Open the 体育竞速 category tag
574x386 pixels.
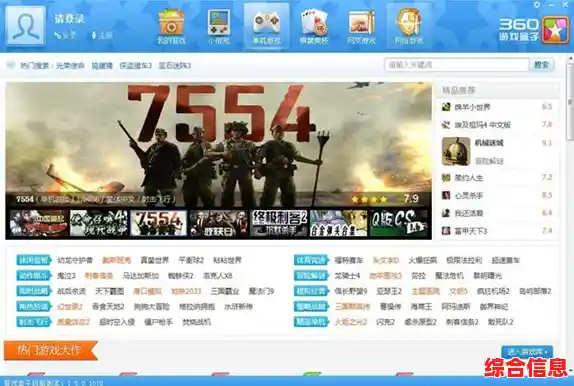[311, 260]
